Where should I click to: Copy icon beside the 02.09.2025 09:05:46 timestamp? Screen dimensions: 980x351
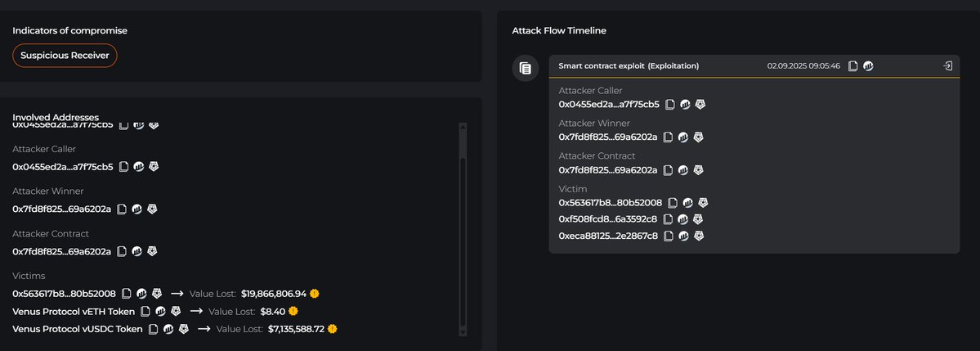point(853,65)
